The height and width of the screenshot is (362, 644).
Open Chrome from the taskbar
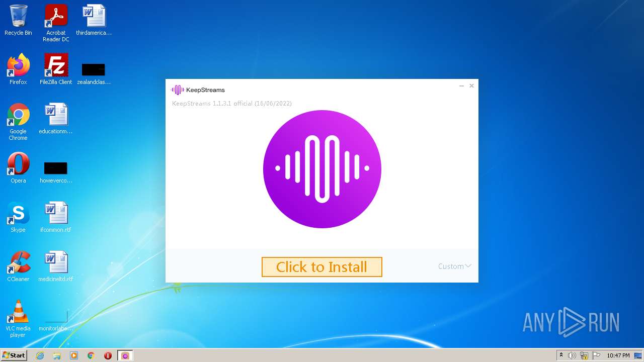(91, 355)
